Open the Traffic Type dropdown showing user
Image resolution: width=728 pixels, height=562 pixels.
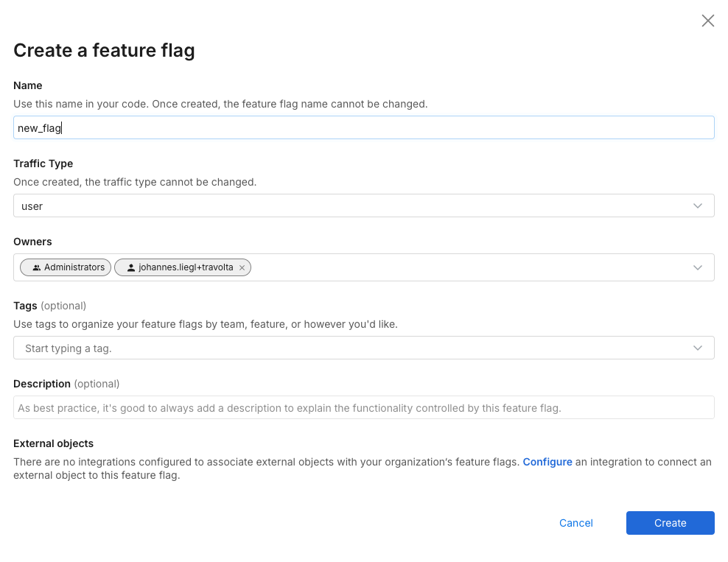(354, 206)
